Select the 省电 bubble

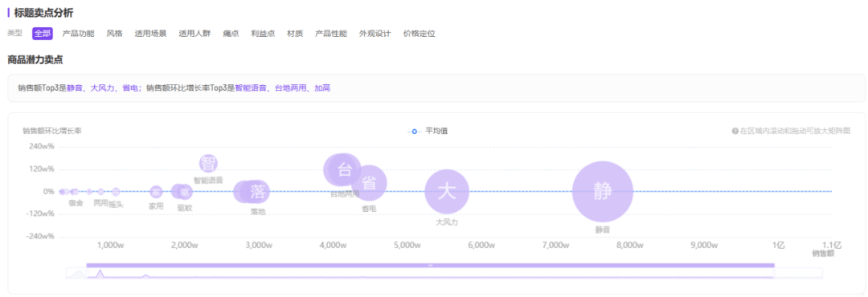point(369,182)
